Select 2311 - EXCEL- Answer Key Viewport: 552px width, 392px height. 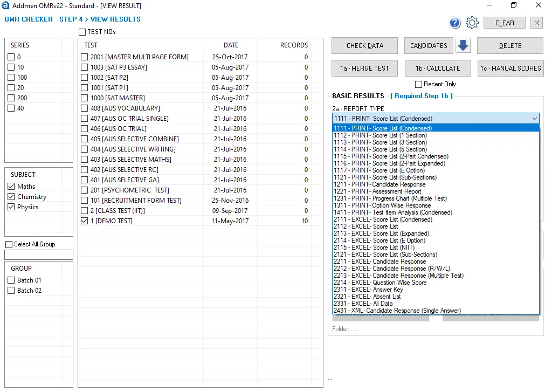click(436, 290)
